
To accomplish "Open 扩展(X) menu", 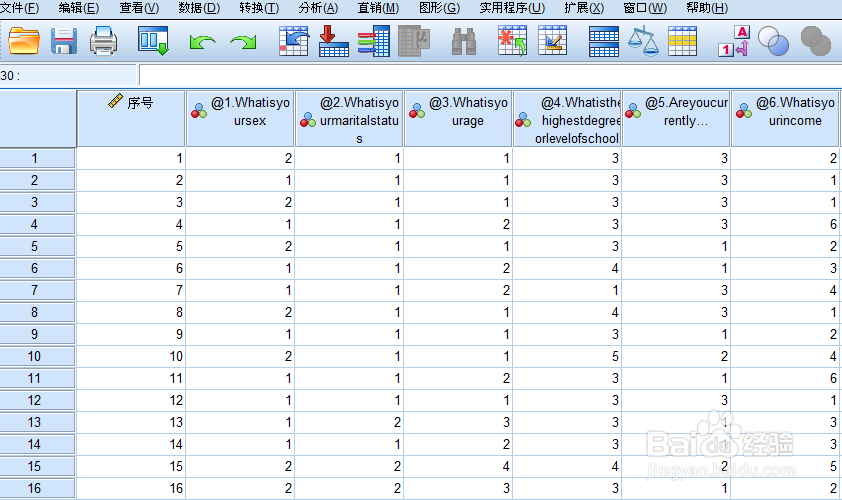I will [584, 8].
